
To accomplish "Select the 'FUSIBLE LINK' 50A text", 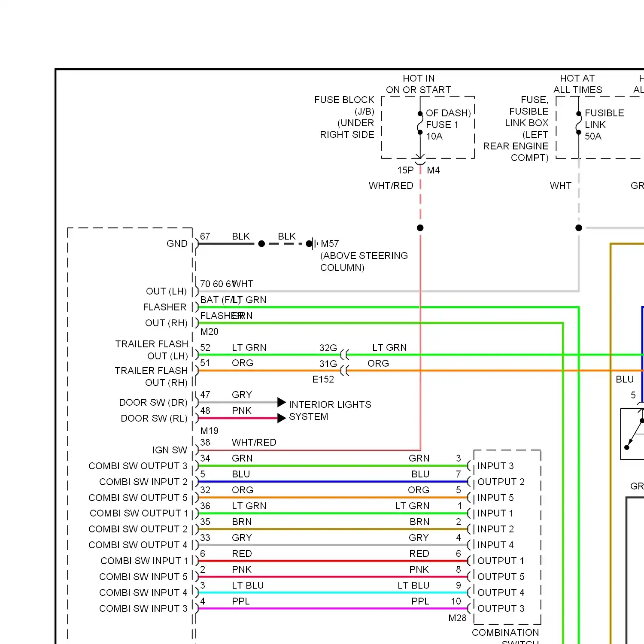I will coord(604,125).
